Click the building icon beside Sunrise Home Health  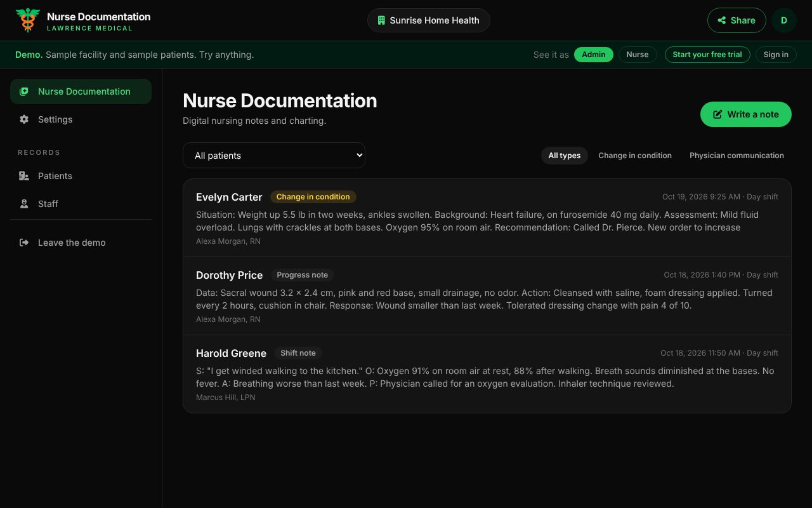381,20
